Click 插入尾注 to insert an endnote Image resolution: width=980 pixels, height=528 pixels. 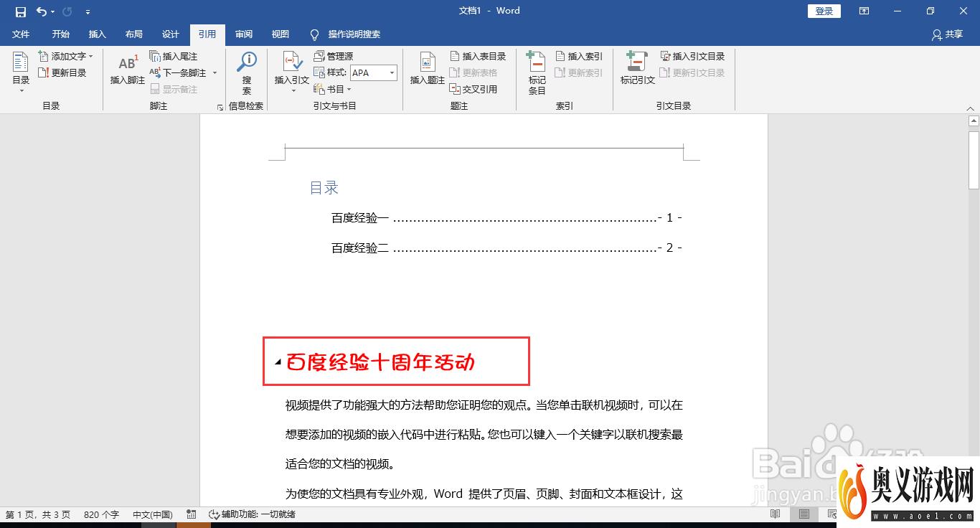click(174, 56)
